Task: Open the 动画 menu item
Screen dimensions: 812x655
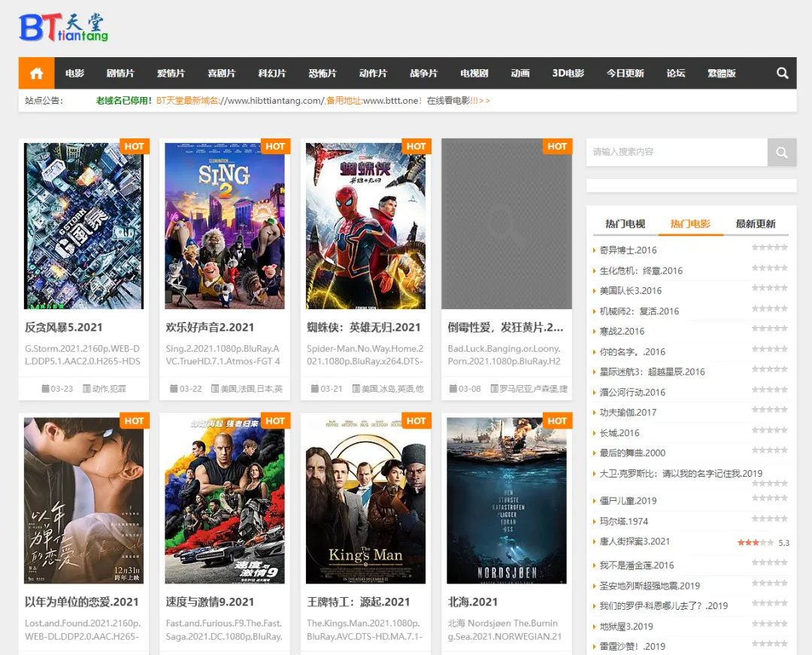Action: click(x=520, y=73)
